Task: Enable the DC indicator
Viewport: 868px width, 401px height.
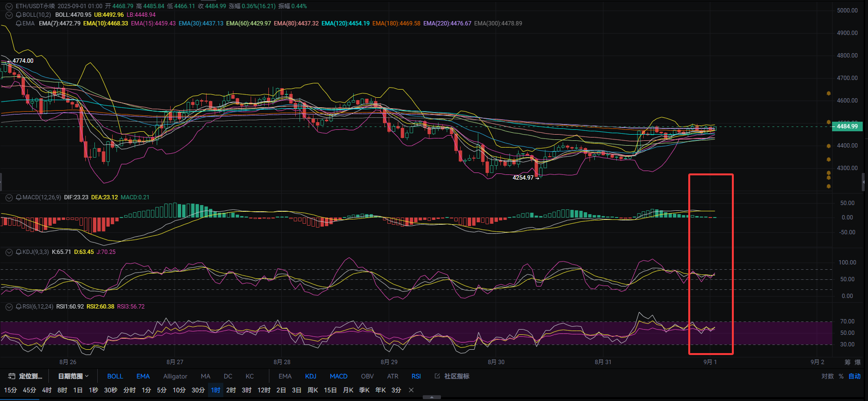Action: pos(228,376)
